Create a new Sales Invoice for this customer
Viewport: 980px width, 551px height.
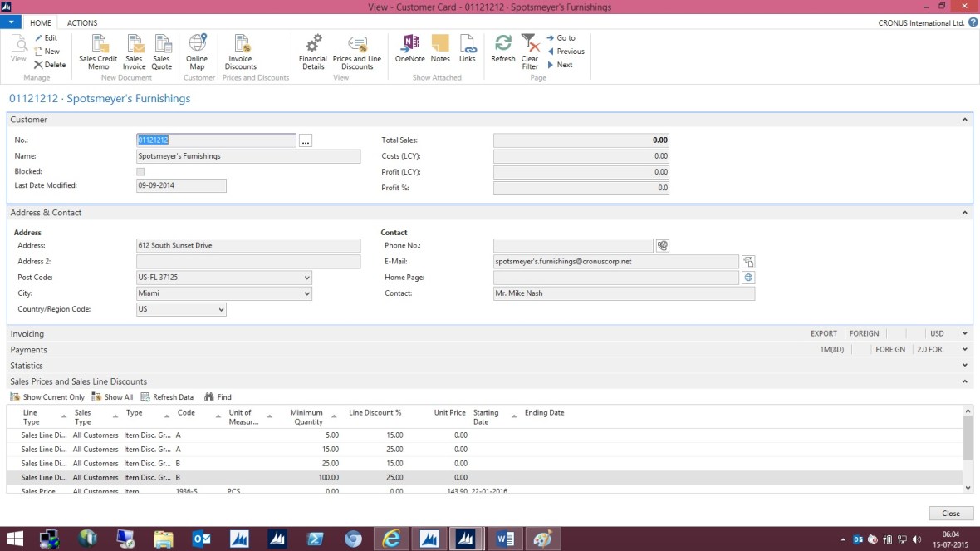tap(134, 52)
